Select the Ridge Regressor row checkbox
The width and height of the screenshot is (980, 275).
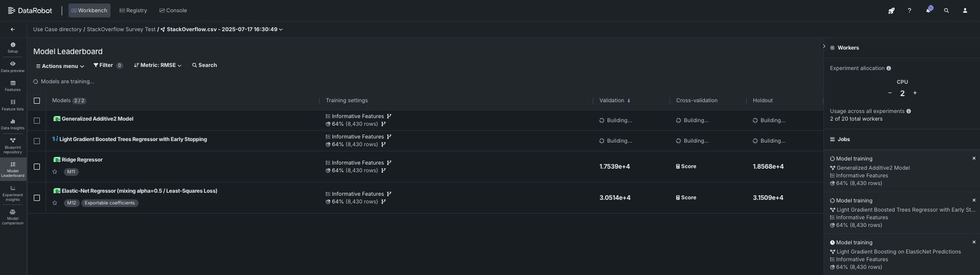tap(37, 167)
